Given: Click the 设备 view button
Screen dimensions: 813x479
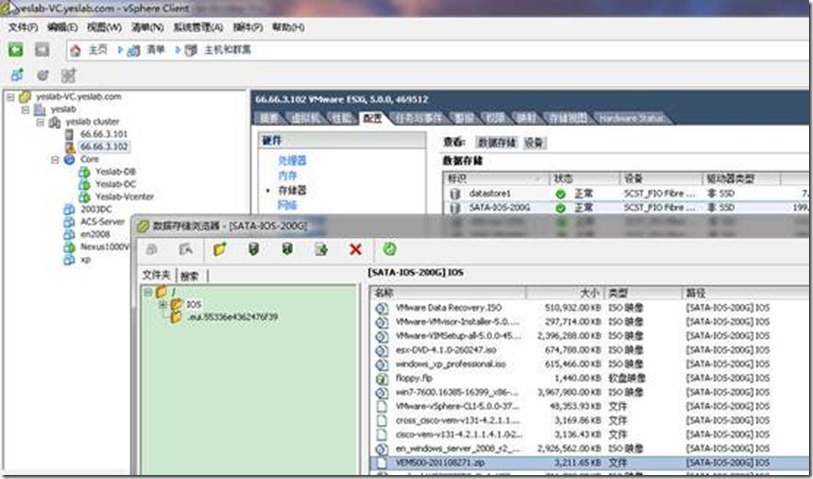Looking at the screenshot, I should 534,143.
